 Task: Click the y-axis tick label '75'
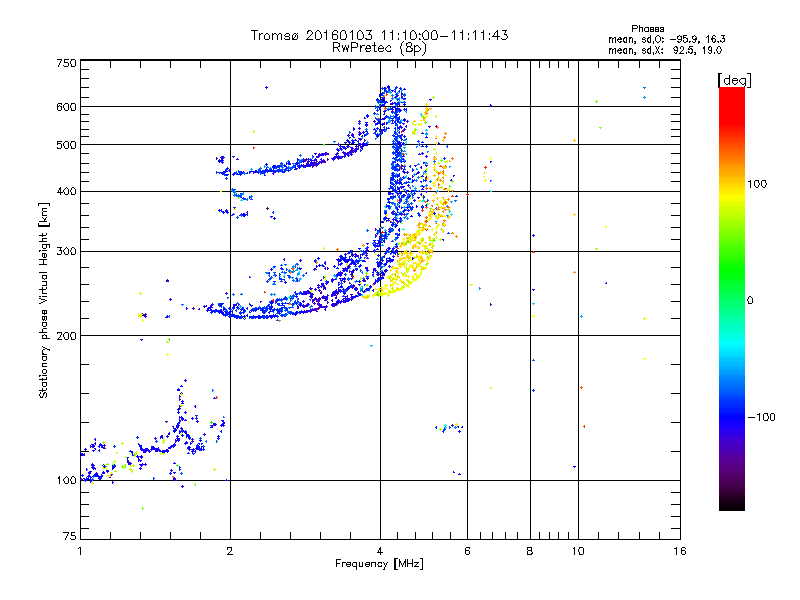click(x=70, y=536)
